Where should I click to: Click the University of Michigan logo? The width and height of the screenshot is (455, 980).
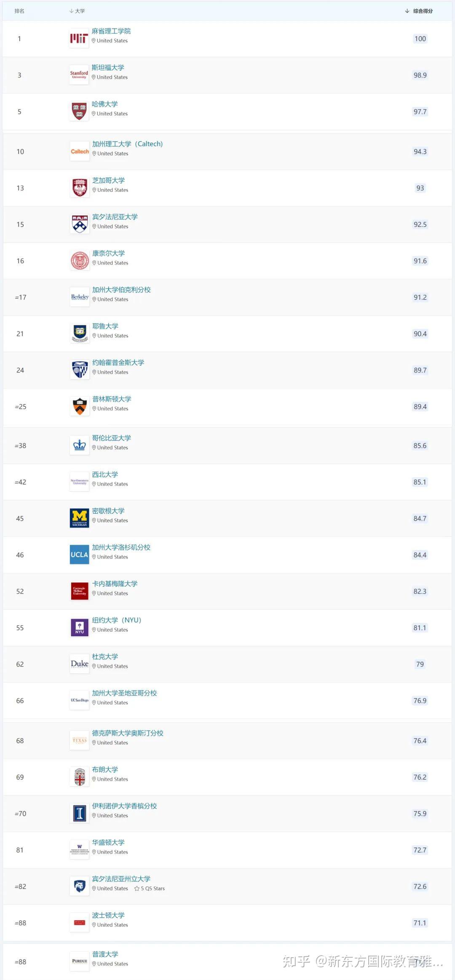[x=79, y=518]
